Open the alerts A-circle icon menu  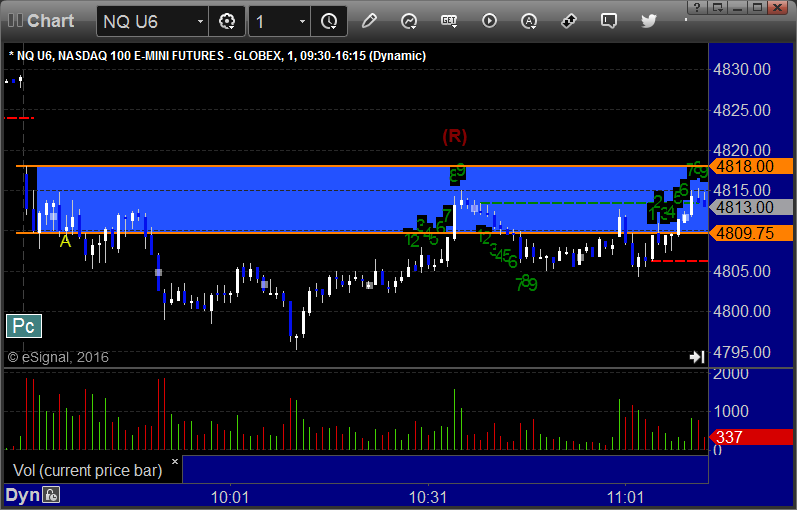coord(529,21)
